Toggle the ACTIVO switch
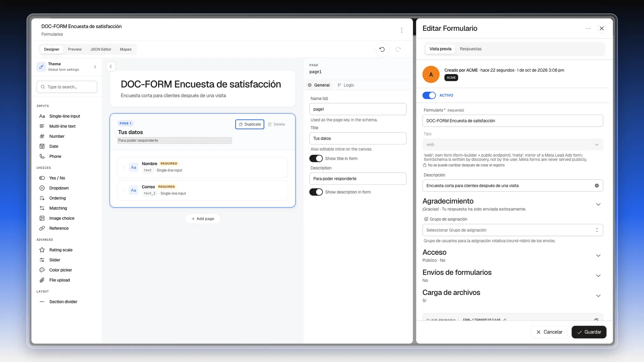Viewport: 644px width, 362px height. [429, 96]
